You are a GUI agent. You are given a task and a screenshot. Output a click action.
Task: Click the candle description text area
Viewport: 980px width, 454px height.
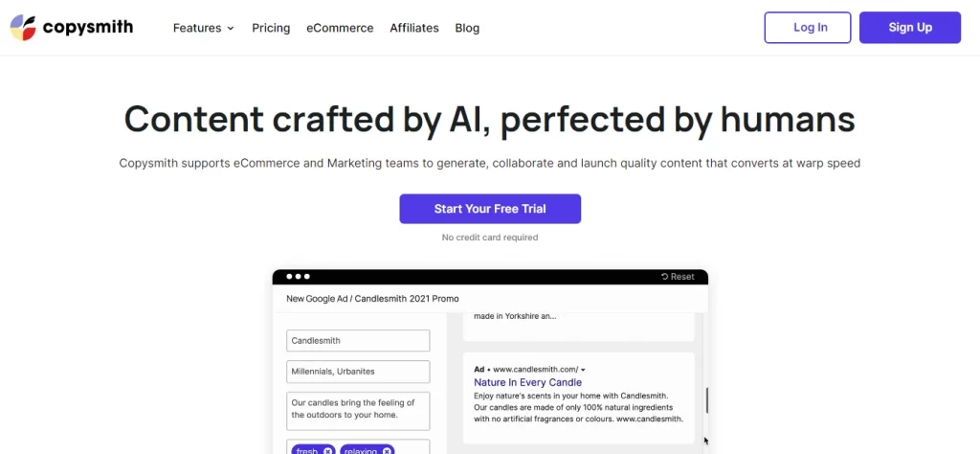click(x=358, y=411)
